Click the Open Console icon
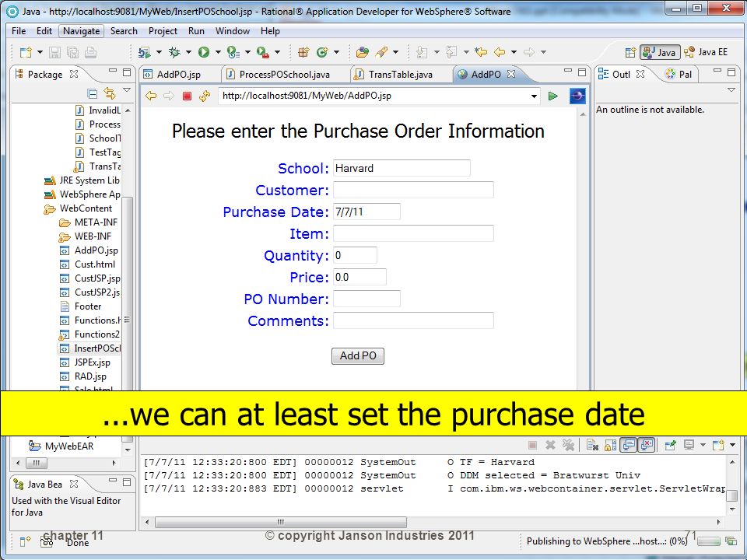 [x=718, y=445]
